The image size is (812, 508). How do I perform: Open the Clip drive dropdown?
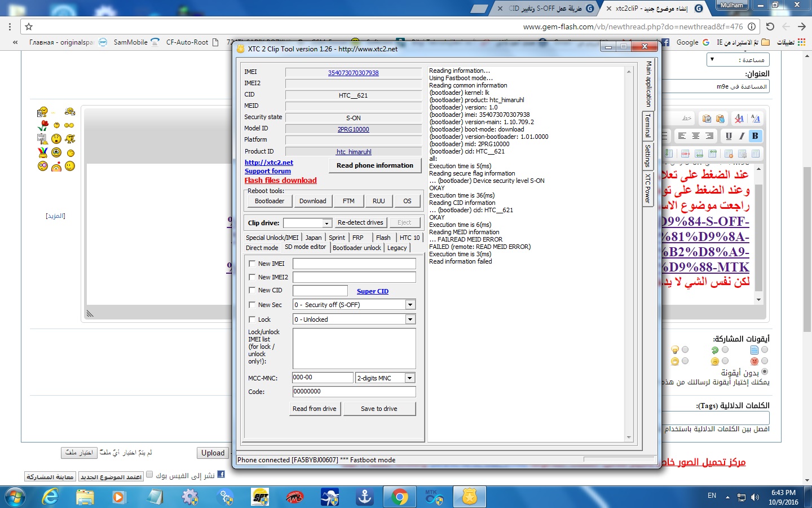pos(326,223)
